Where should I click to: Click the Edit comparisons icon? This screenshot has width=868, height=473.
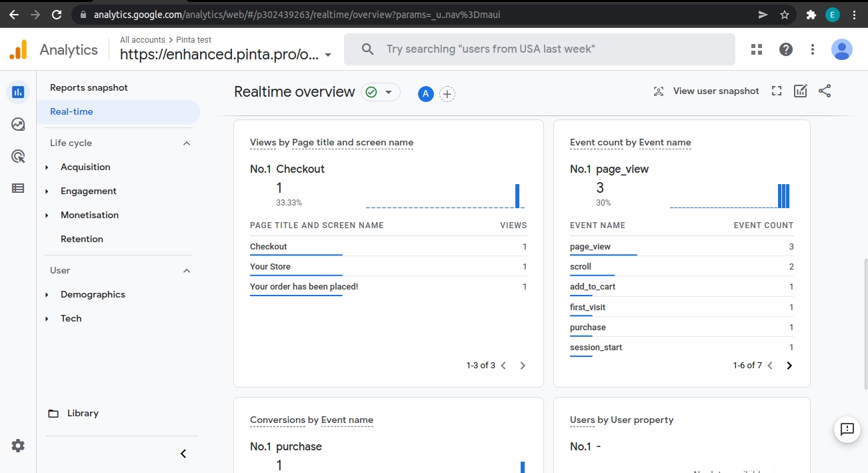click(x=801, y=91)
